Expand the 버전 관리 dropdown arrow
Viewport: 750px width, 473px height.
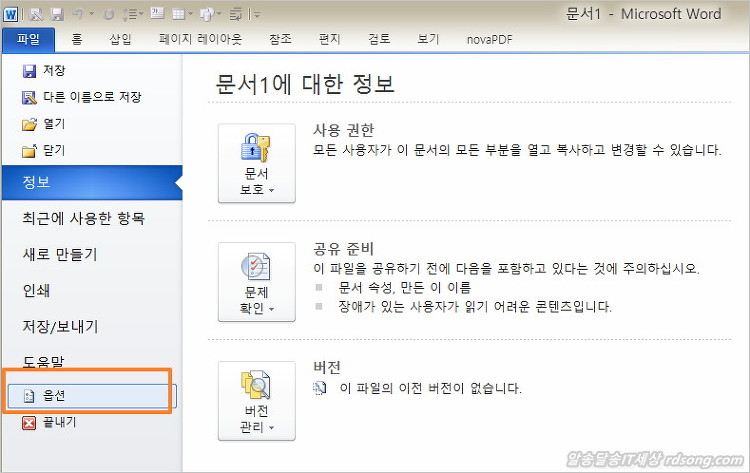pos(271,428)
